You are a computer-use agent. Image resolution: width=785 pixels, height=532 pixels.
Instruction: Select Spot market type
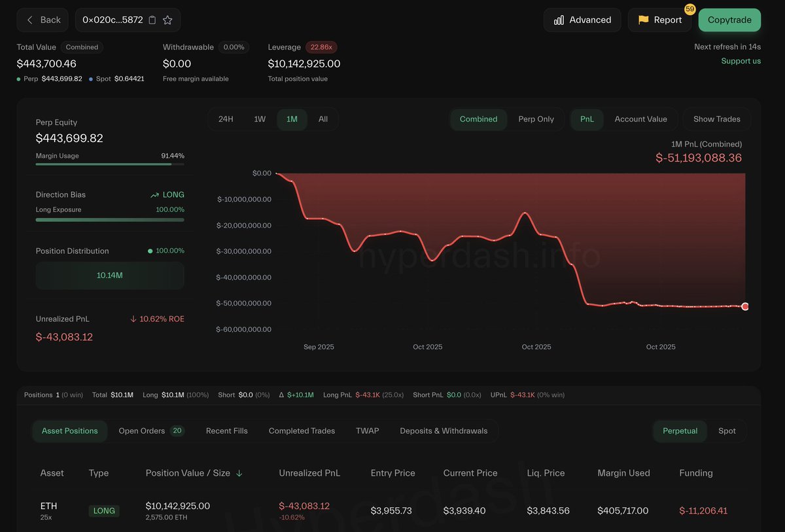pyautogui.click(x=727, y=431)
